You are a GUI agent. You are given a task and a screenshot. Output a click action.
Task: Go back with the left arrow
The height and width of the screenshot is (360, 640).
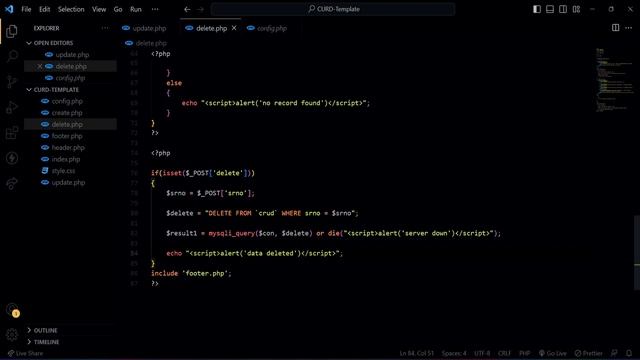[187, 9]
